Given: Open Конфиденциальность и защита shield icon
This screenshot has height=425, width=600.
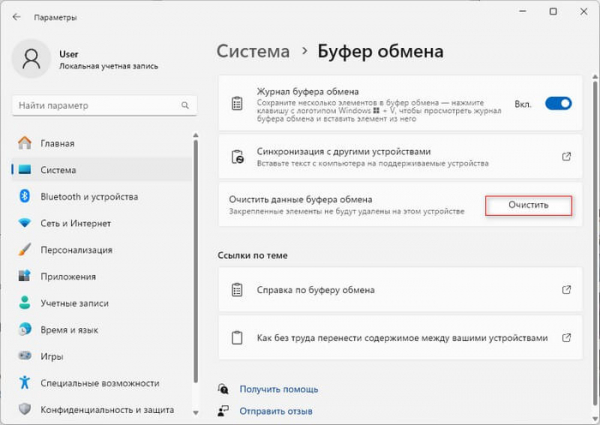Looking at the screenshot, I should point(25,409).
